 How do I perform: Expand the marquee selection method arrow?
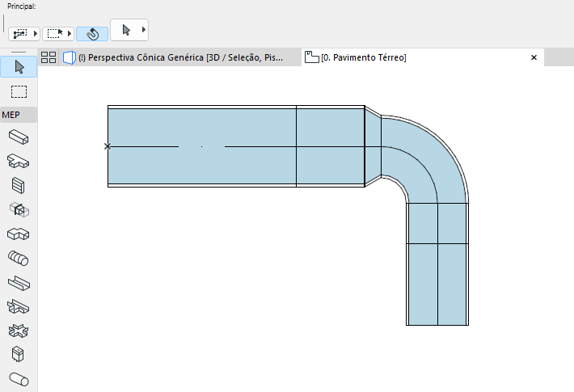click(70, 34)
